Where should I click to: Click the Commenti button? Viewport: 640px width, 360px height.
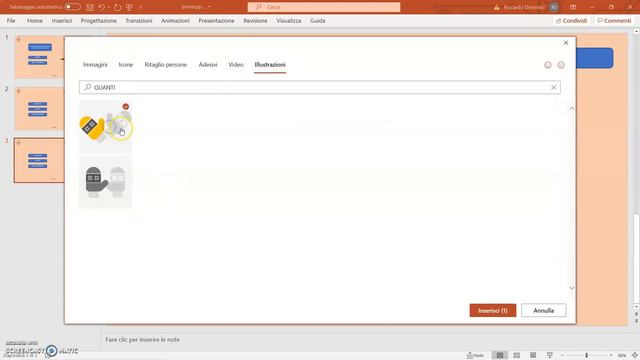[x=614, y=20]
